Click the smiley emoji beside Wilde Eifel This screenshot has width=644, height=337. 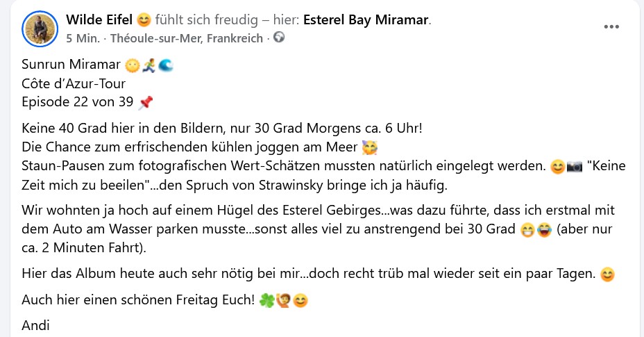click(144, 19)
